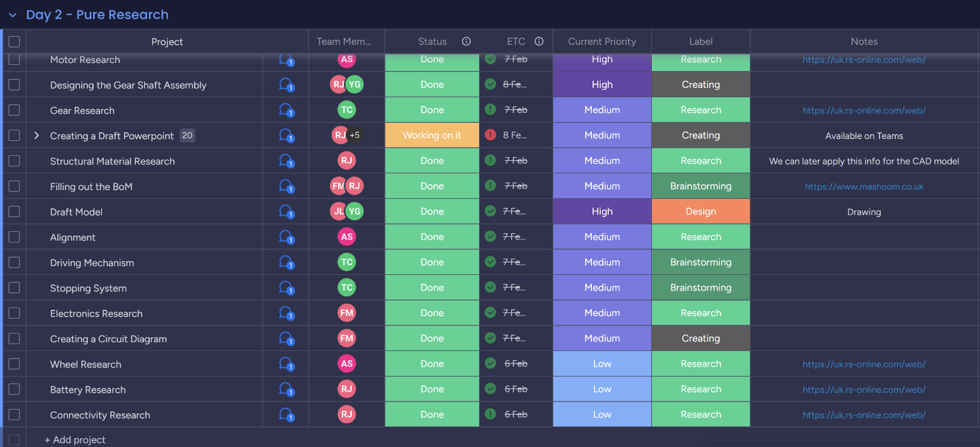Open conversation icon for Alignment
This screenshot has height=447, width=980.
pyautogui.click(x=286, y=238)
